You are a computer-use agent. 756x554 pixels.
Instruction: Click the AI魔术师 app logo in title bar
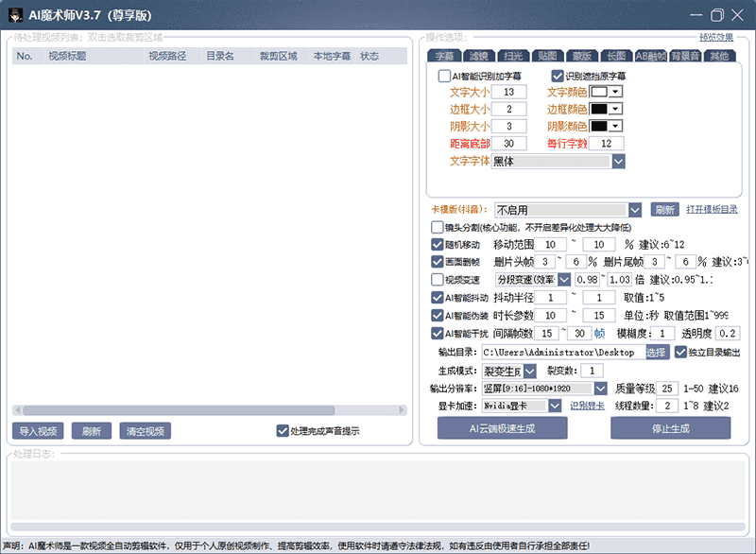tap(15, 15)
